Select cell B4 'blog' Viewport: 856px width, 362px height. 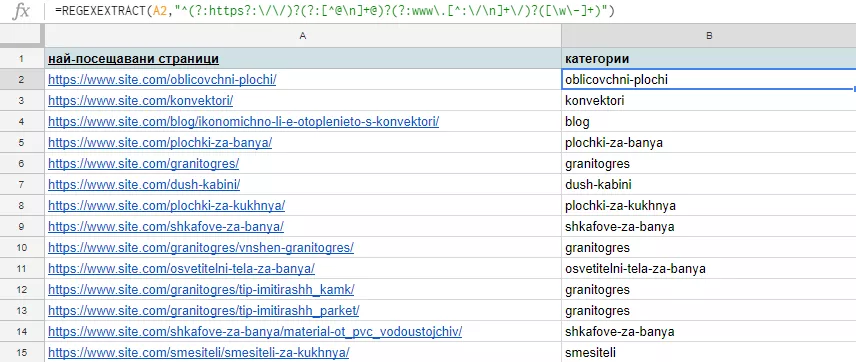coord(709,122)
